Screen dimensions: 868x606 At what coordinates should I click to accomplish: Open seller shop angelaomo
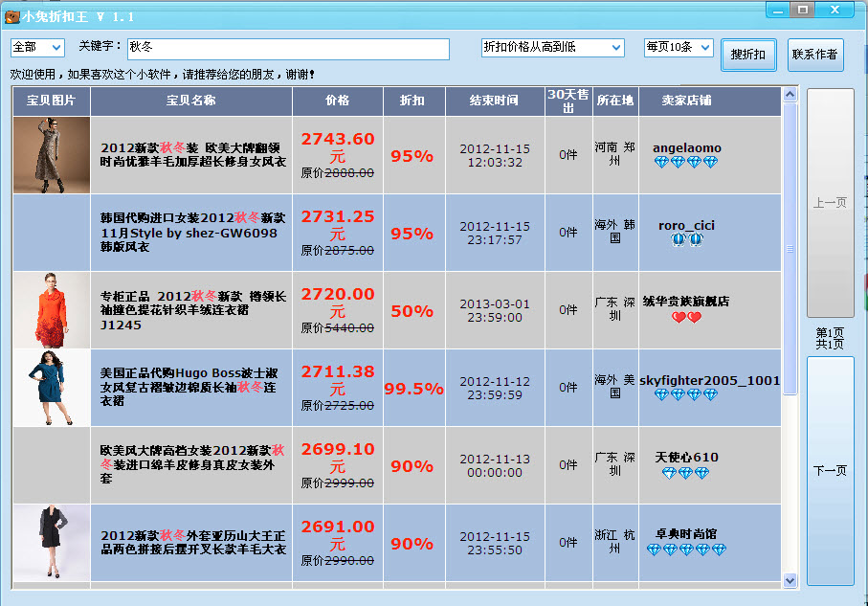pyautogui.click(x=686, y=147)
